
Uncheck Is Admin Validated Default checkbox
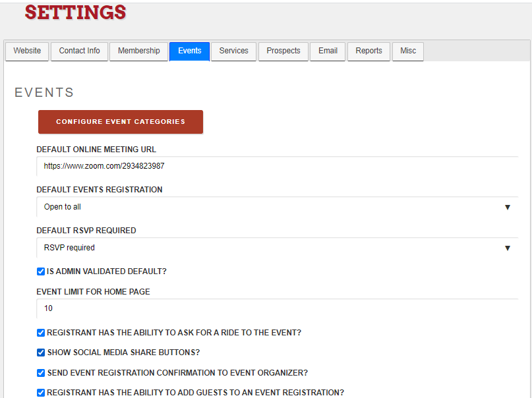point(41,271)
